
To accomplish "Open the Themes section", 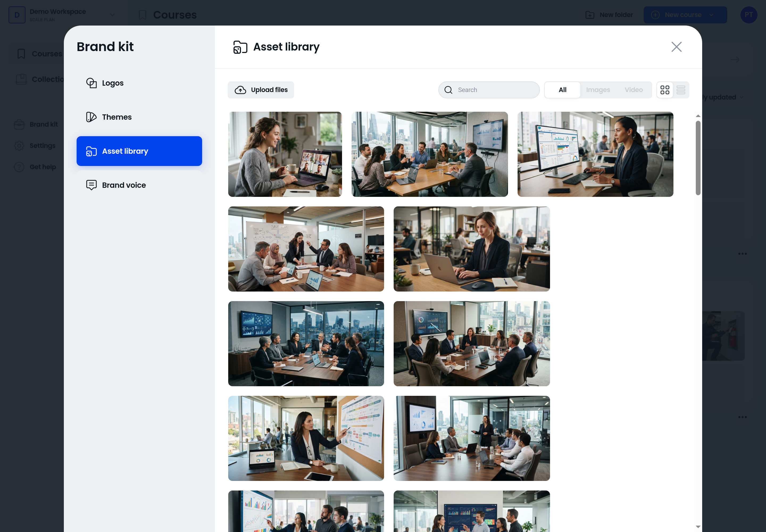I will (x=139, y=117).
